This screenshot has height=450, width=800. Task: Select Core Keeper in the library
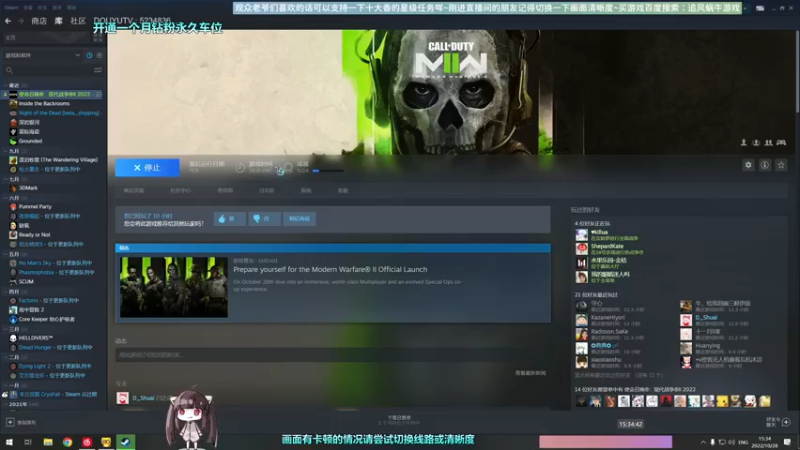point(46,319)
